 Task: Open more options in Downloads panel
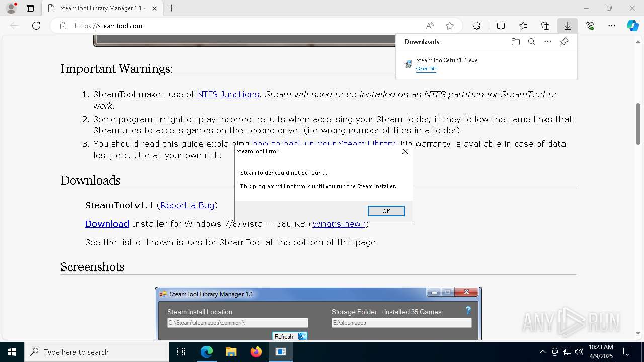point(548,42)
